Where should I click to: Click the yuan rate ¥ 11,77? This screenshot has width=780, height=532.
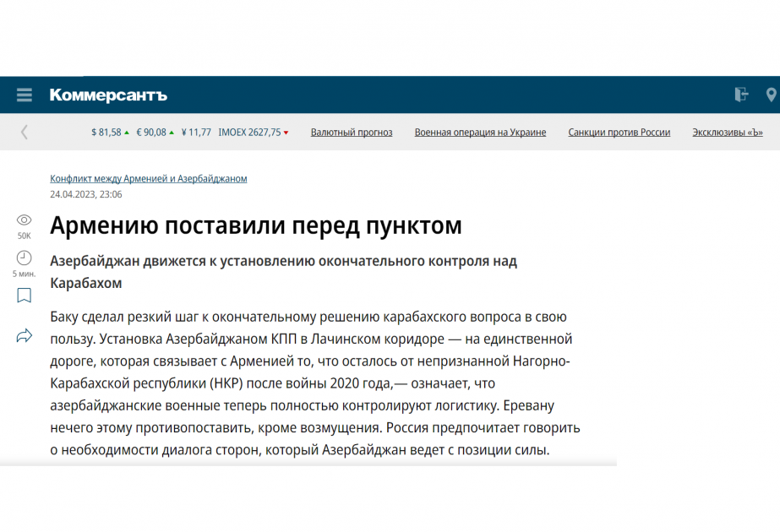coord(196,133)
